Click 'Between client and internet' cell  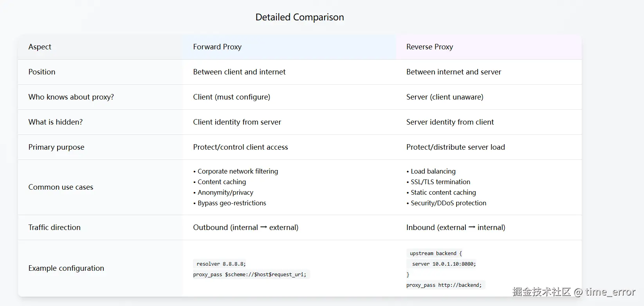pos(239,72)
